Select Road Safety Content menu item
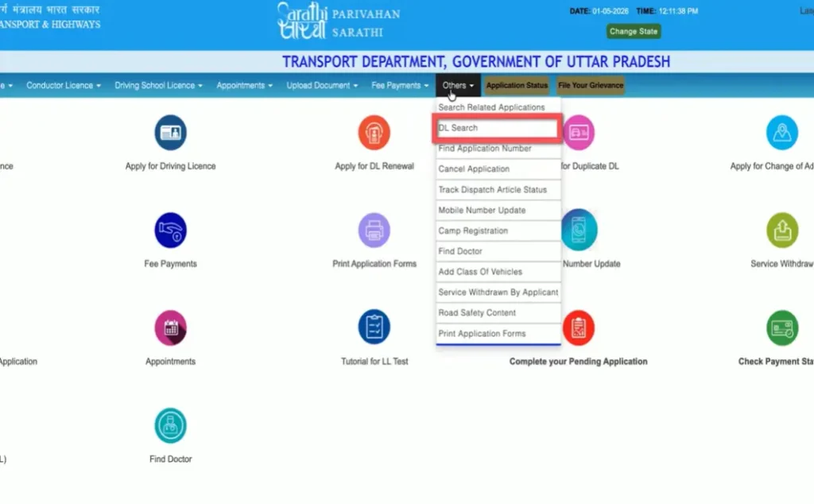The image size is (814, 504). [x=498, y=313]
